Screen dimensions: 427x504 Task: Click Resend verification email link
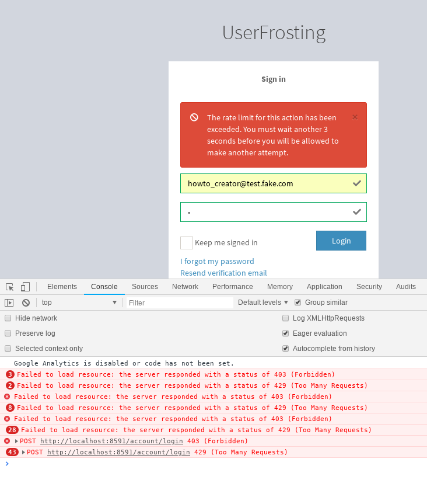click(x=223, y=273)
